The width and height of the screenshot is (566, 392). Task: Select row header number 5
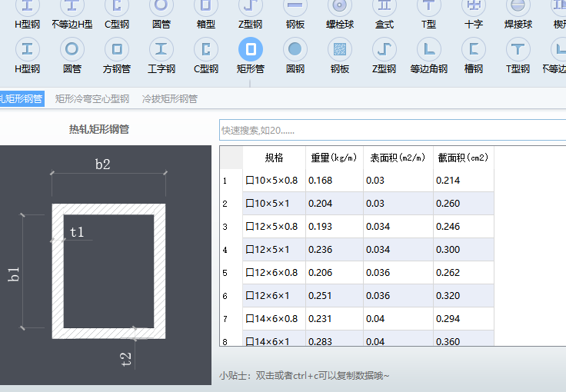point(231,273)
